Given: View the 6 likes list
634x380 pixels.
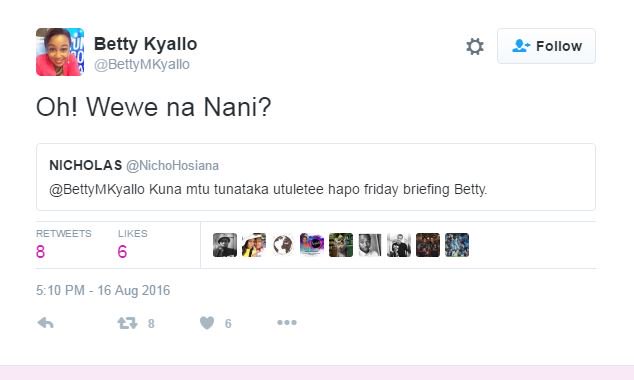Looking at the screenshot, I should pos(132,244).
